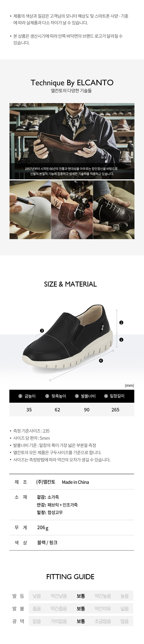Select 낮음 option for 발등
This screenshot has width=144, height=644.
coord(37,596)
